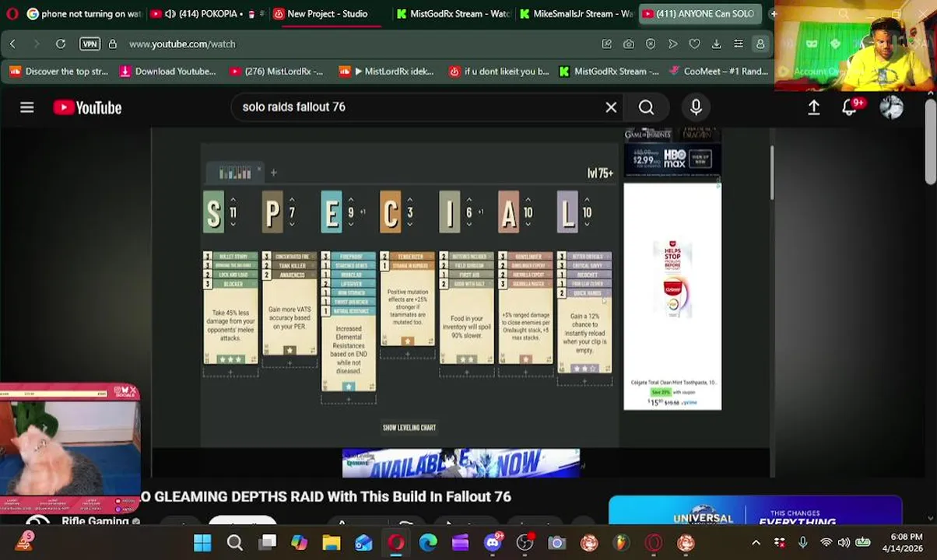Click the address bar showing www.youtube.com/watch
Screen dimensions: 937x560
tap(182, 44)
